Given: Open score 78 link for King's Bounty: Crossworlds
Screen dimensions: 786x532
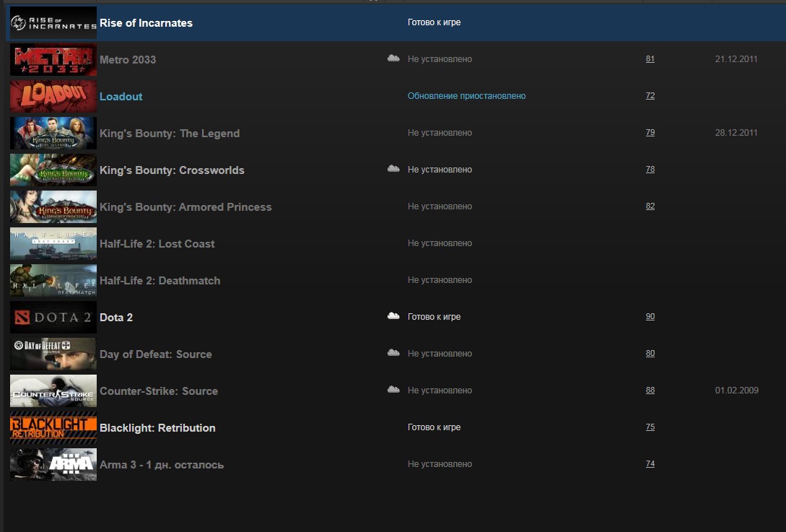Looking at the screenshot, I should [650, 170].
